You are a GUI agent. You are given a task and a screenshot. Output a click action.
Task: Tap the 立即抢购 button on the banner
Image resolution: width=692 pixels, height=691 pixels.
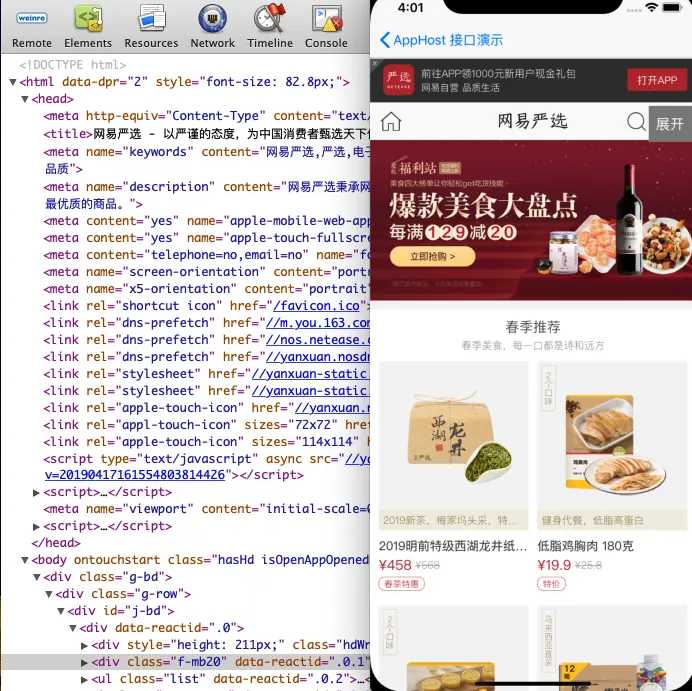pyautogui.click(x=432, y=256)
